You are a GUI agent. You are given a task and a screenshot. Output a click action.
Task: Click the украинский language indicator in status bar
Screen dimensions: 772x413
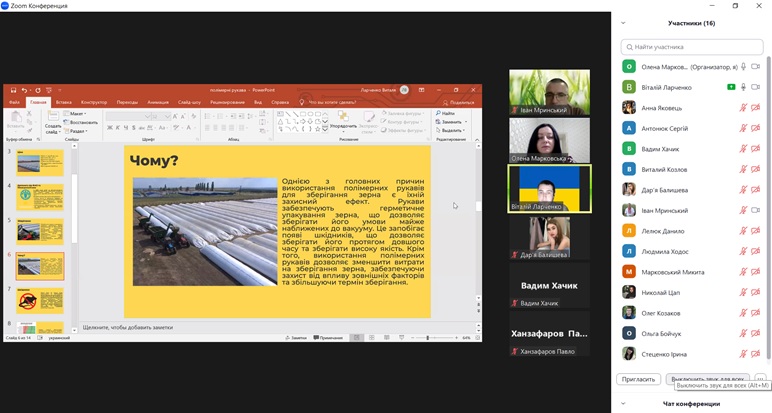pos(59,338)
